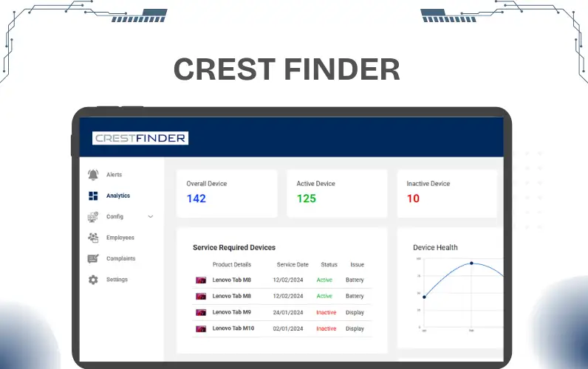Click Inactive status of Lenovo Tab M9
The image size is (588, 369).
pyautogui.click(x=327, y=312)
